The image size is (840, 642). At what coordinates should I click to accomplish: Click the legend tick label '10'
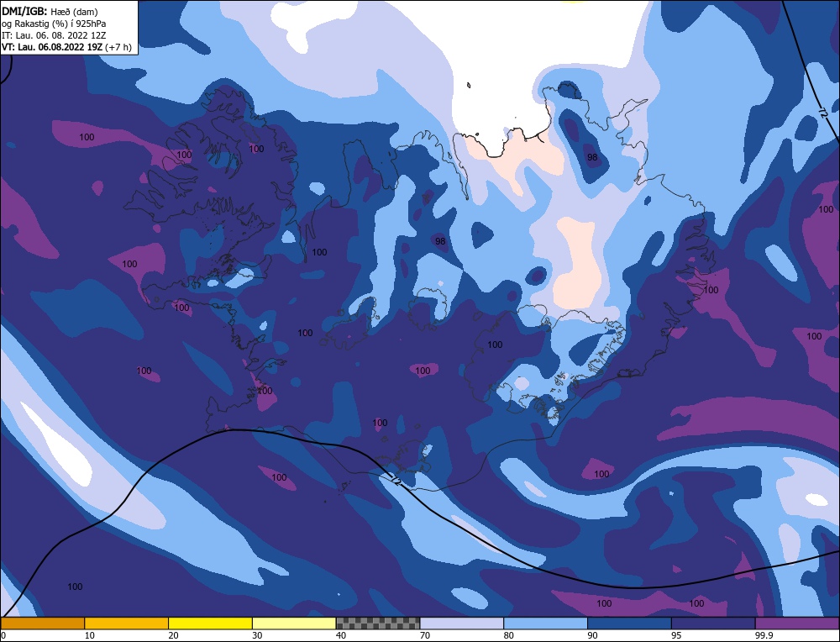[x=90, y=635]
